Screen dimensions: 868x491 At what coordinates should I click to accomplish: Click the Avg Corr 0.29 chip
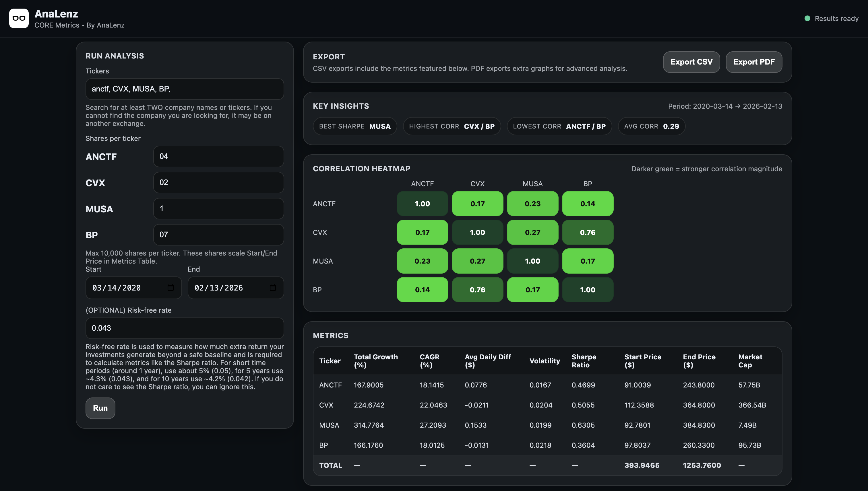(651, 126)
